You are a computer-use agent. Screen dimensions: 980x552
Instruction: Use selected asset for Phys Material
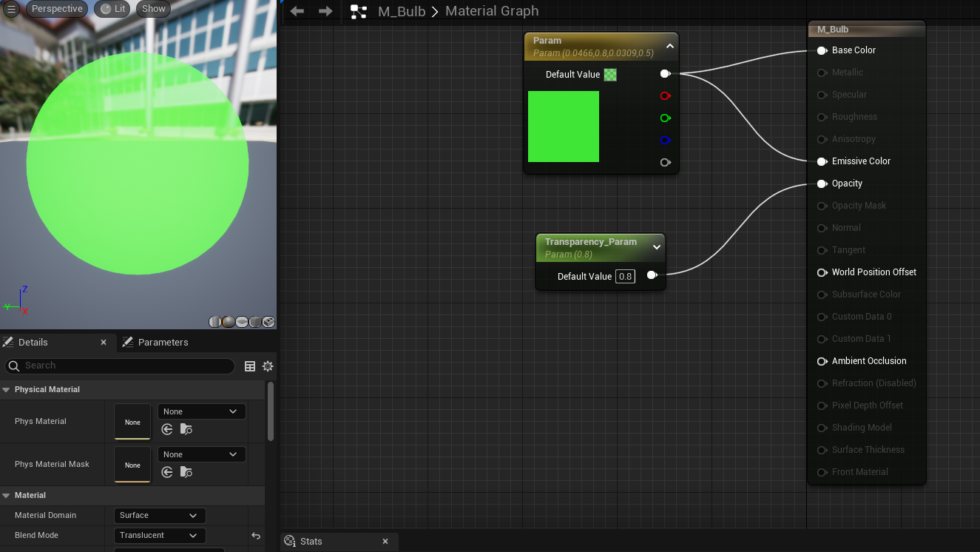click(x=167, y=429)
